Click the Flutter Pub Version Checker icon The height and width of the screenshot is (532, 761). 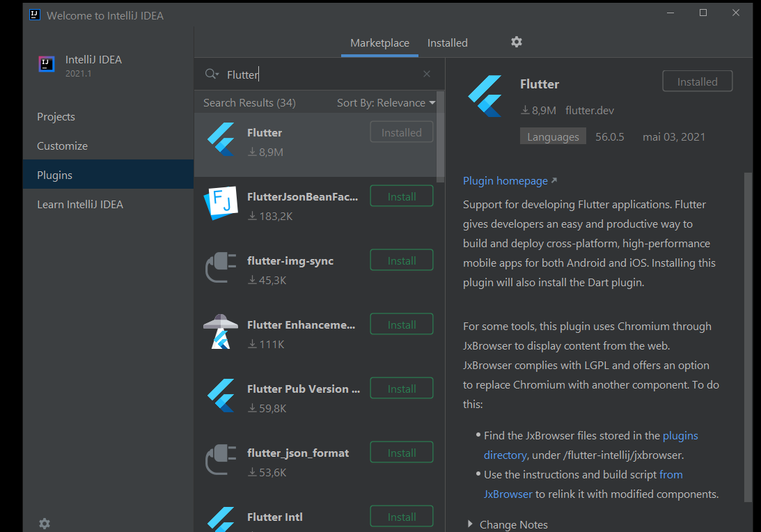click(221, 396)
